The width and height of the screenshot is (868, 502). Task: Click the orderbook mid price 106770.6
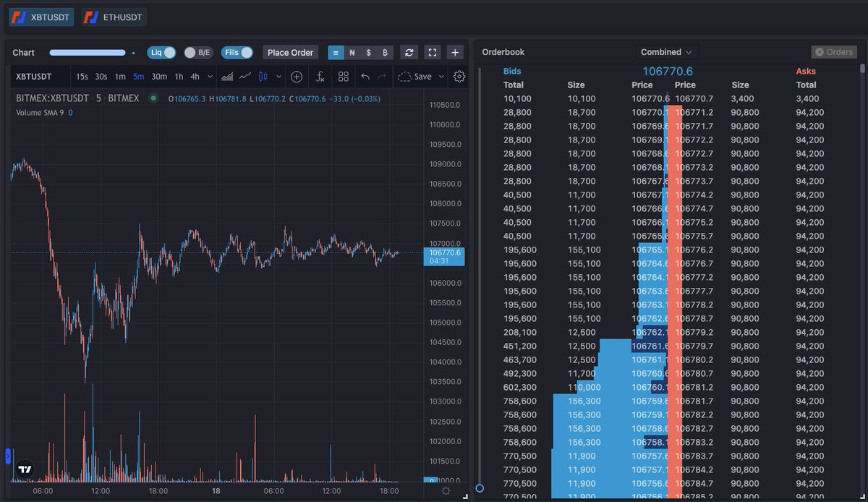[668, 72]
